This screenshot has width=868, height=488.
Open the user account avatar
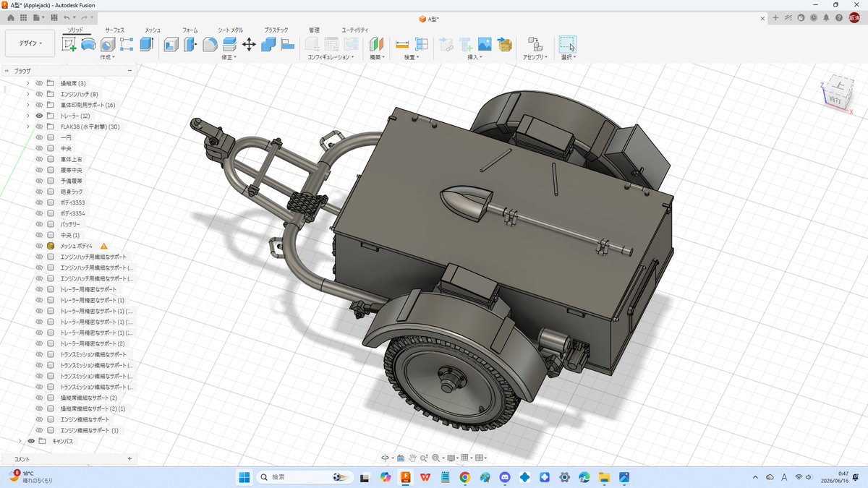pyautogui.click(x=854, y=17)
